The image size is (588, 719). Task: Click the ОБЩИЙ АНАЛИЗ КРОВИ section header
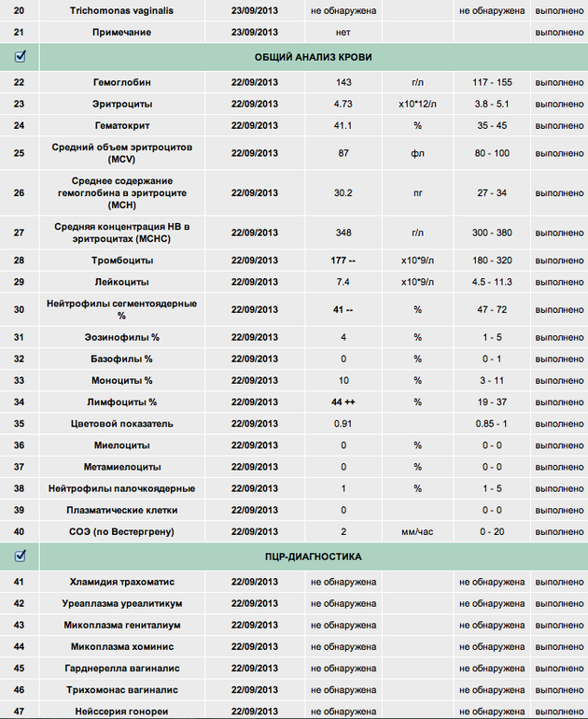pos(314,57)
